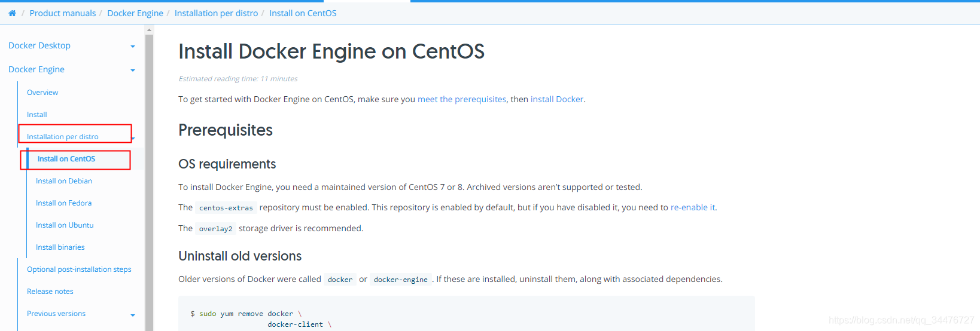
Task: Select Installation per distro sidebar item
Action: pos(63,137)
